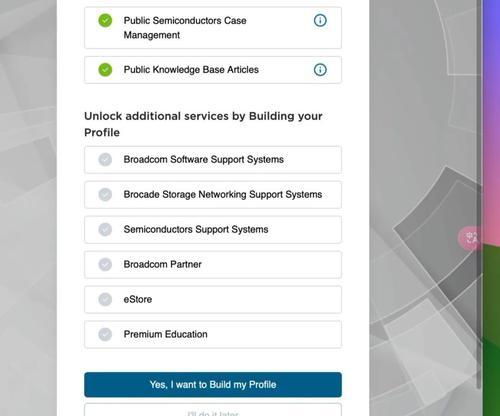Open info icon for Public Knowledge Base Articles
500x416 pixels.
tap(320, 70)
